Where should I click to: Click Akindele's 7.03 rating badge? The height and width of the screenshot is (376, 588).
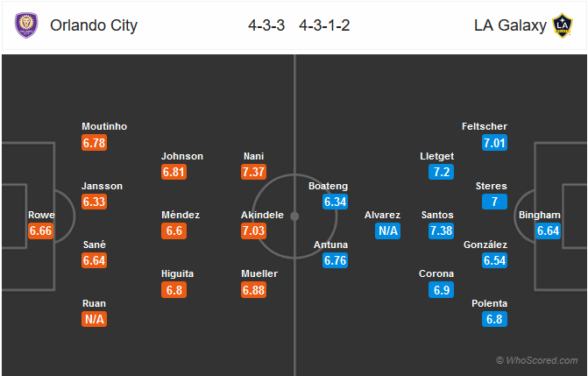pyautogui.click(x=254, y=231)
